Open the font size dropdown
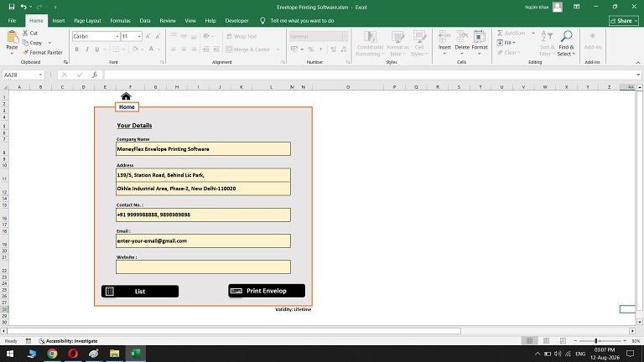This screenshot has width=644, height=362. [x=139, y=37]
